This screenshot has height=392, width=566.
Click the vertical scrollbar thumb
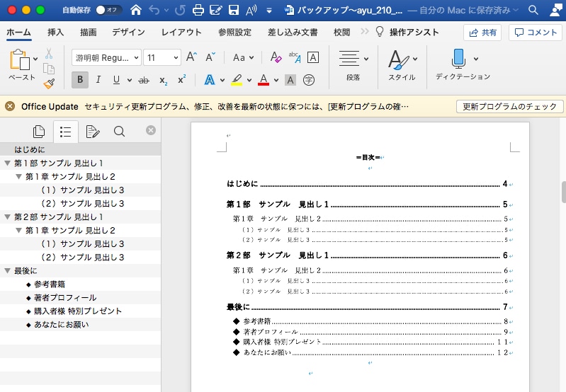pyautogui.click(x=564, y=192)
